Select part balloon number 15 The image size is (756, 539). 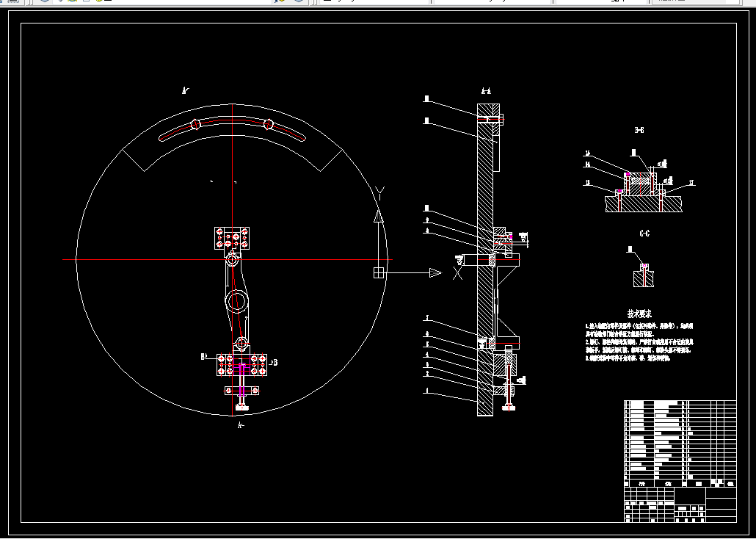tap(587, 153)
